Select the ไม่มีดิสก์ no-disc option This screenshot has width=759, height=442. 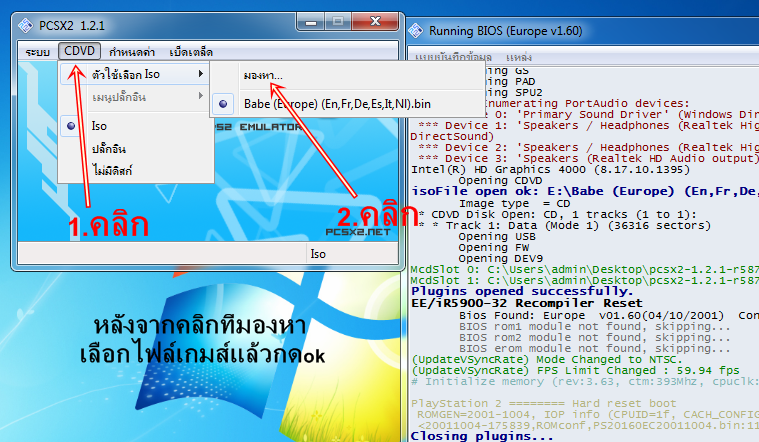[x=112, y=170]
